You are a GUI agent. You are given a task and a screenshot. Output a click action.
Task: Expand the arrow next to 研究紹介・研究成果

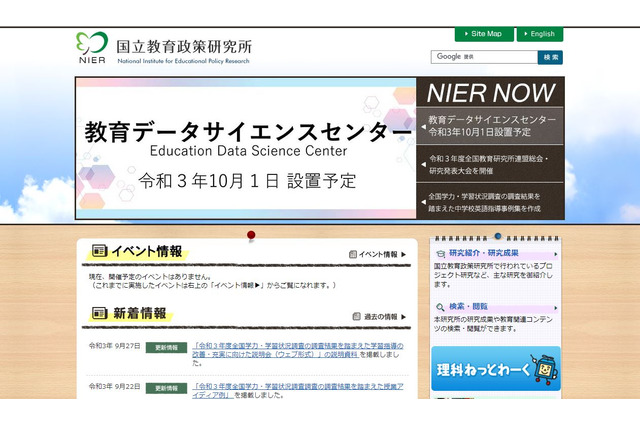(556, 254)
